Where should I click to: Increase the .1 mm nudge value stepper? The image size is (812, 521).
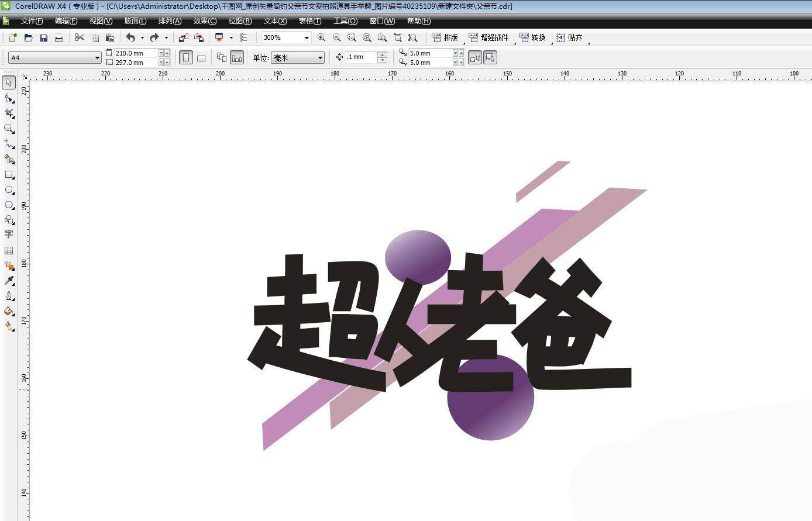(x=383, y=54)
